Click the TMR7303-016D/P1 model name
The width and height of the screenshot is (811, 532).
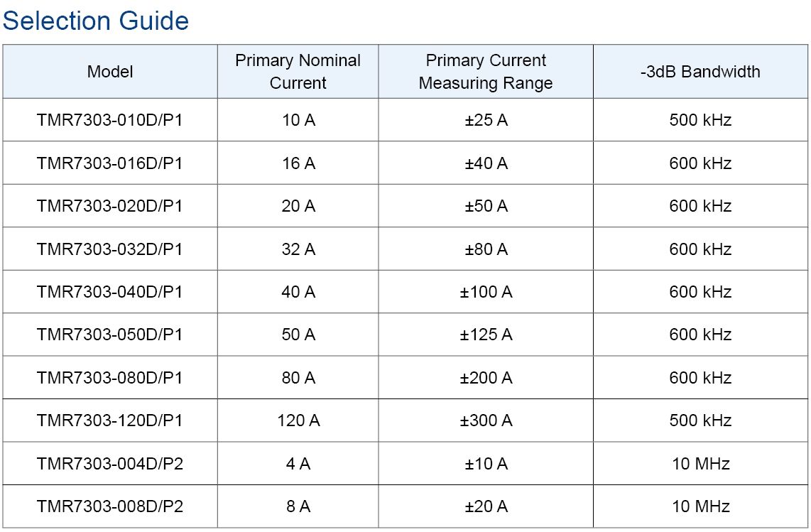[110, 163]
